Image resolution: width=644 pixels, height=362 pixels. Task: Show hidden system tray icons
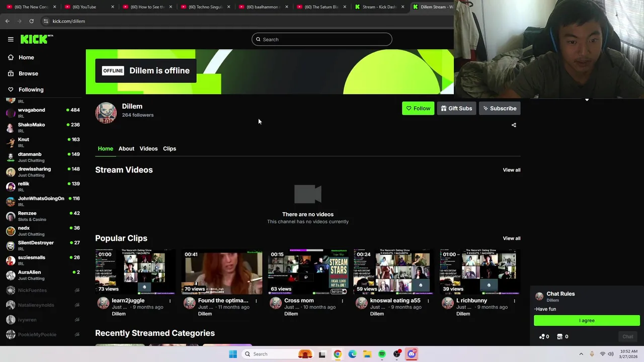[x=581, y=354]
